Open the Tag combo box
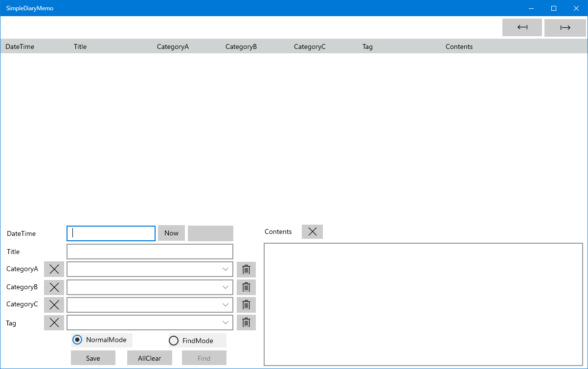The height and width of the screenshot is (369, 588). (x=150, y=323)
